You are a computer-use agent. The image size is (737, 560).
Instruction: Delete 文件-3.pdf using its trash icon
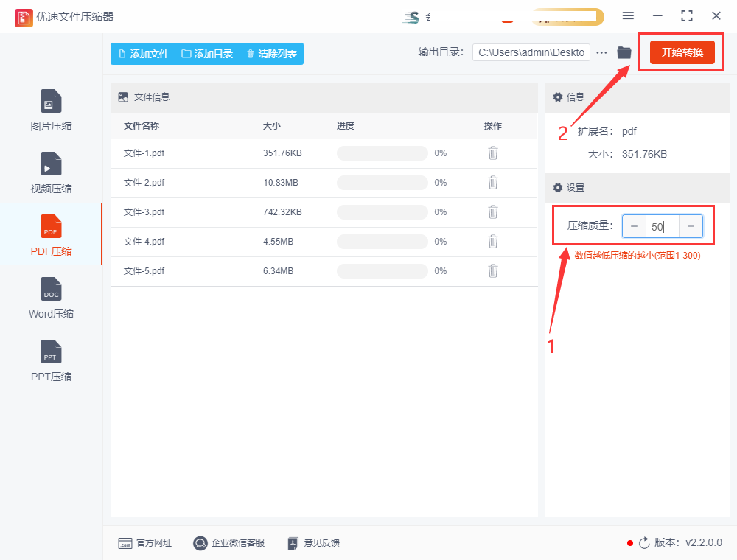(x=492, y=212)
